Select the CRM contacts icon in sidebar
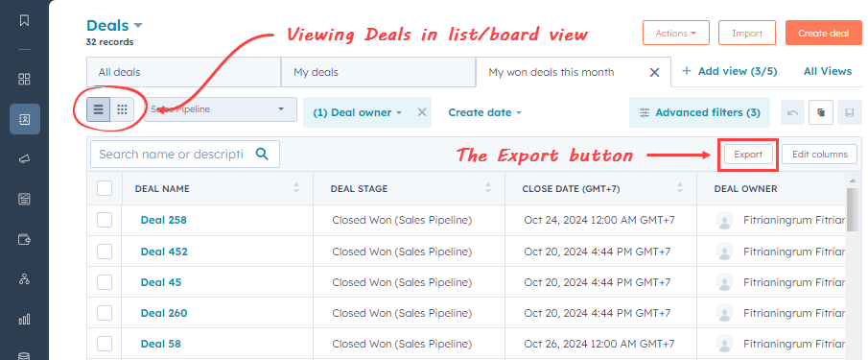This screenshot has width=868, height=360. click(24, 118)
